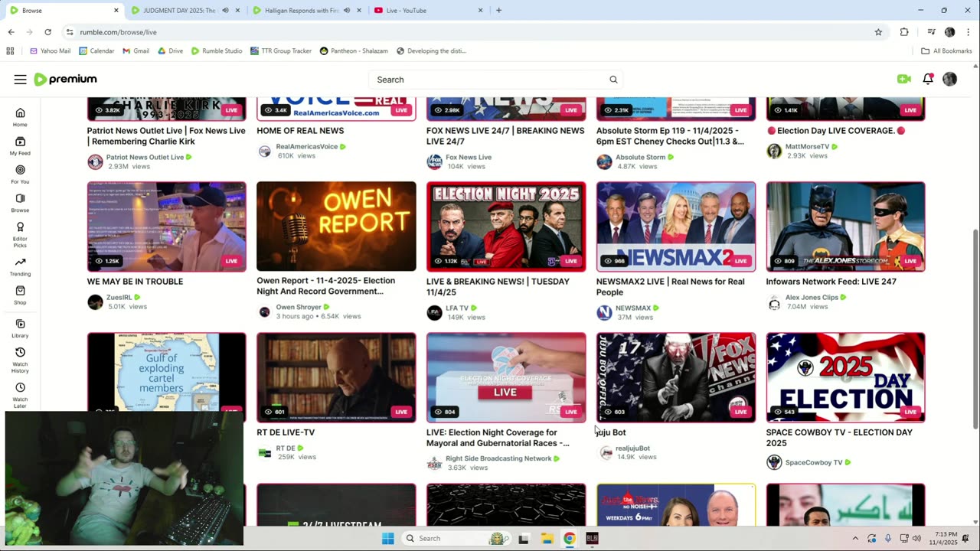This screenshot has height=551, width=980.
Task: Open the WE MAY BE IN TROUBLE thumbnail
Action: pyautogui.click(x=167, y=227)
